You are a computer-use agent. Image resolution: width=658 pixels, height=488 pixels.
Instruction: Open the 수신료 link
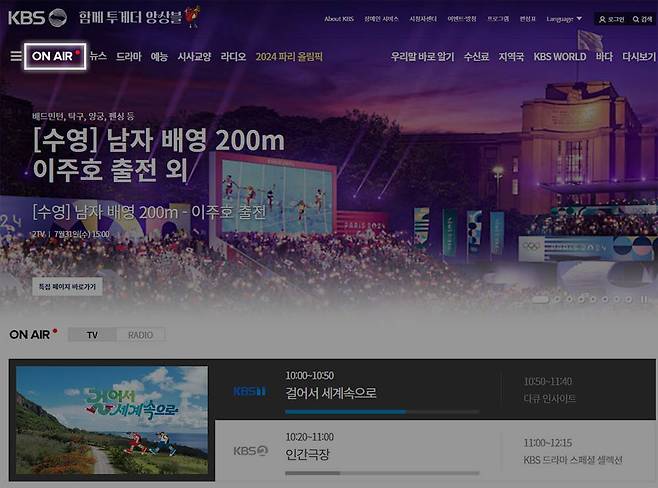click(x=476, y=56)
